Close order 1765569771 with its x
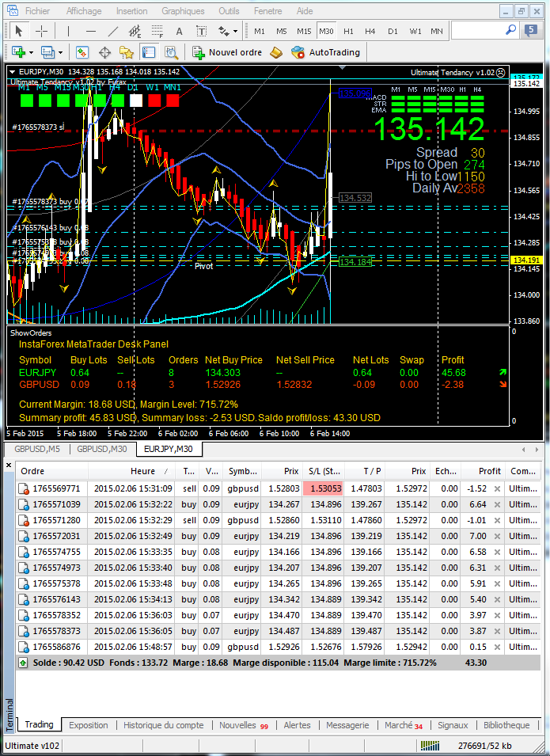 pos(497,488)
